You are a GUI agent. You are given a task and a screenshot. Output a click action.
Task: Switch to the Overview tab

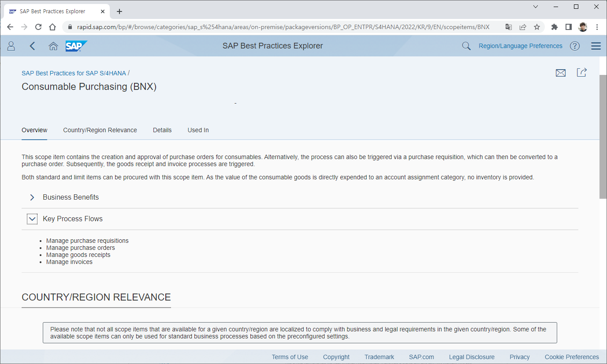click(x=34, y=130)
